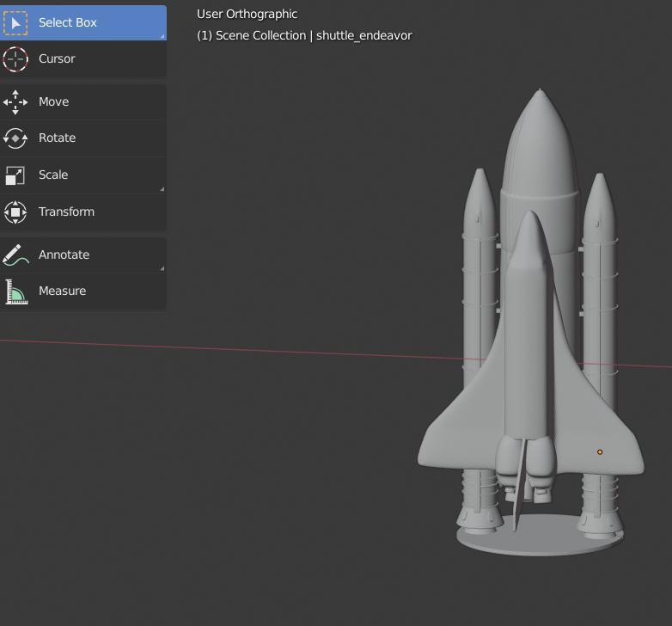Activate the Transform tool icon
The width and height of the screenshot is (672, 626).
15,212
